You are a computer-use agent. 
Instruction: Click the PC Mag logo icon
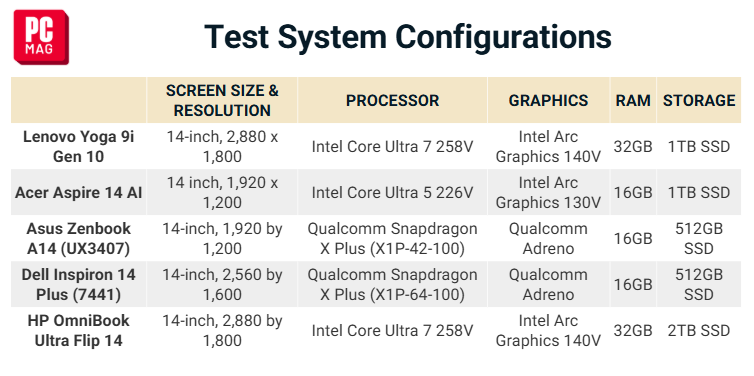tap(41, 37)
